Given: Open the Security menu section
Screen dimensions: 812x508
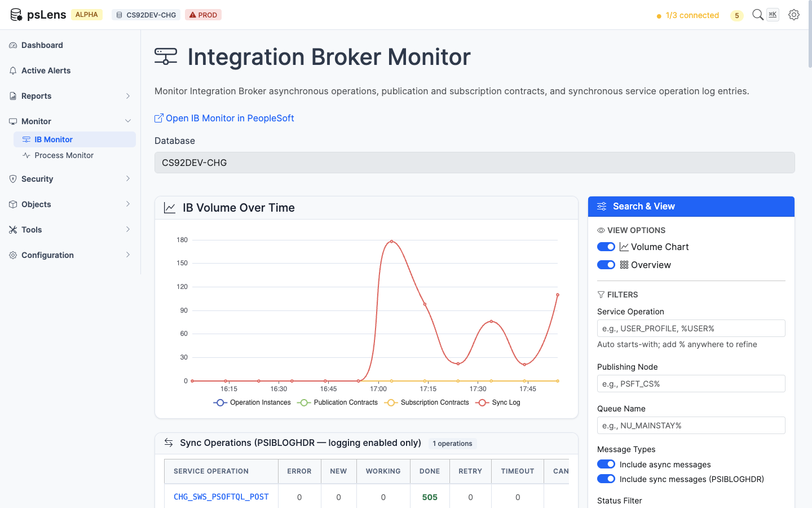Looking at the screenshot, I should (70, 179).
